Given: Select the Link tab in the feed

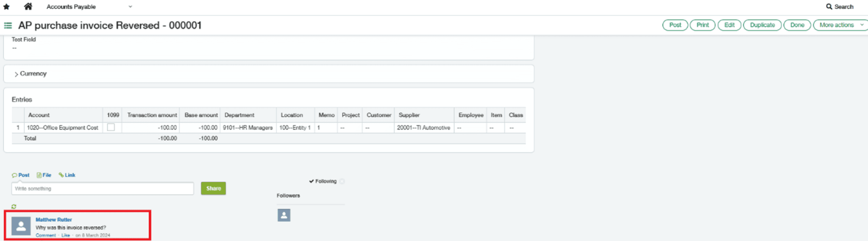Looking at the screenshot, I should [67, 175].
